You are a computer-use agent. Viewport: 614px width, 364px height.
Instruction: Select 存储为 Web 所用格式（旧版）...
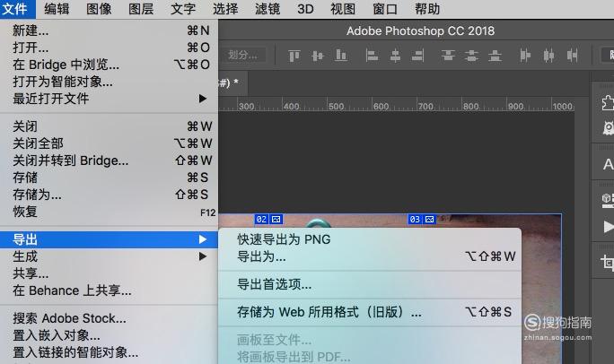tap(370, 312)
